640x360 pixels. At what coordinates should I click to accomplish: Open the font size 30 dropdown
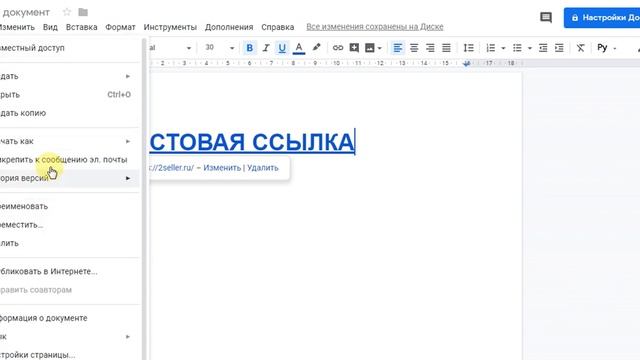pos(232,48)
